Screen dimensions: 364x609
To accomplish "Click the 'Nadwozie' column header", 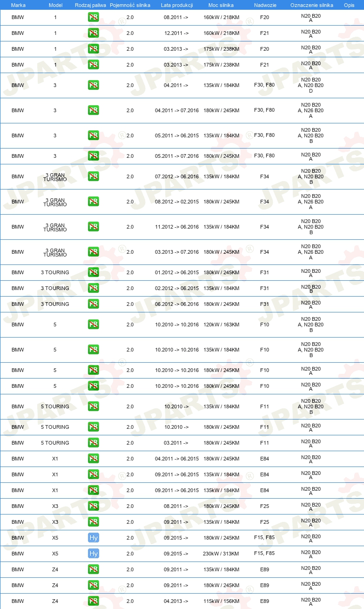I will 264,5.
